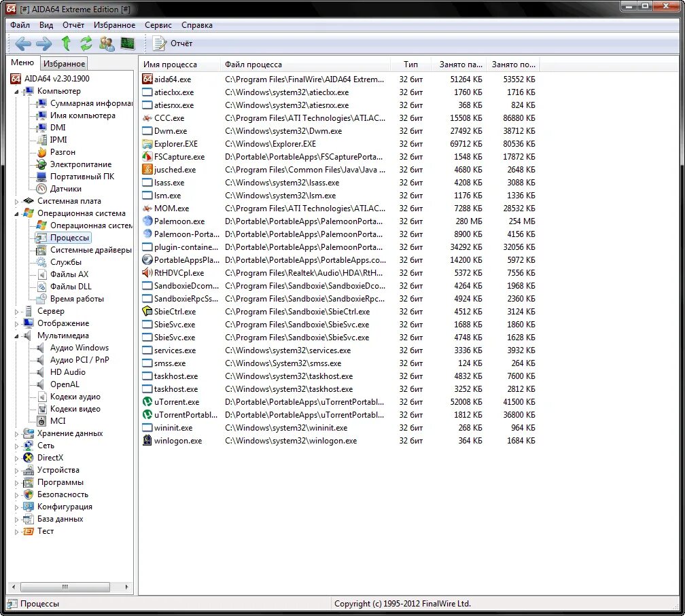Click the green up-level arrow icon
This screenshot has width=685, height=616.
click(x=66, y=43)
